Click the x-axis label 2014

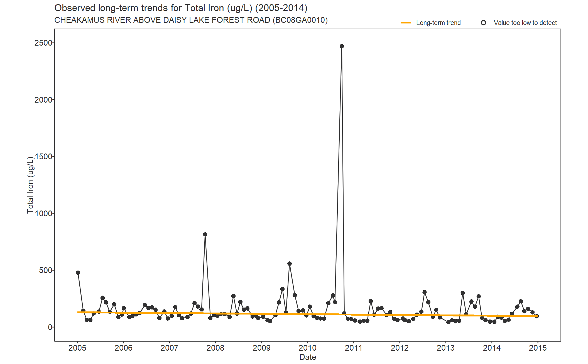click(x=492, y=348)
